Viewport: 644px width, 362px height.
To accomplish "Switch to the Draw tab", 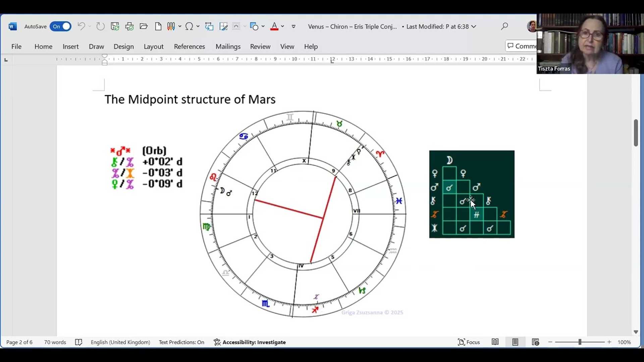I will [96, 47].
